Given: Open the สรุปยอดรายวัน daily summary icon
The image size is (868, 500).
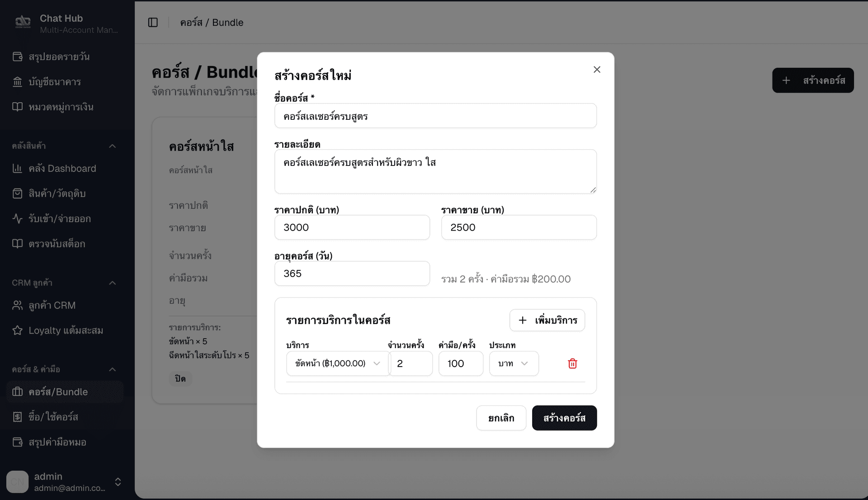Looking at the screenshot, I should point(17,57).
